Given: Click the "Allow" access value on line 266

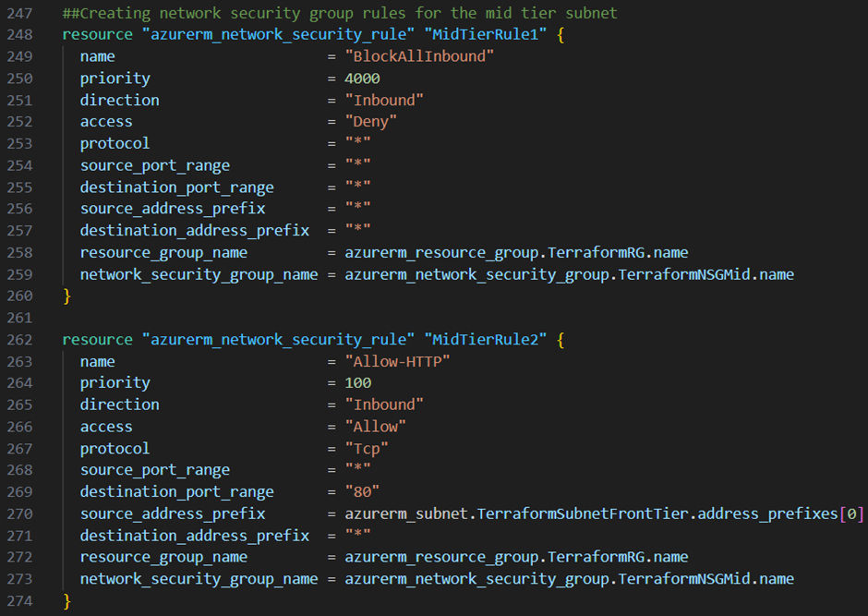Looking at the screenshot, I should [x=375, y=427].
